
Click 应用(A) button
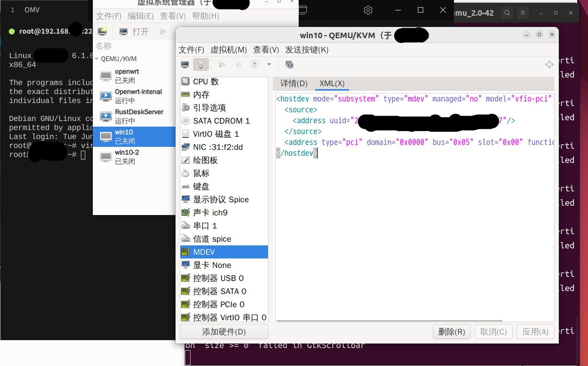click(535, 332)
